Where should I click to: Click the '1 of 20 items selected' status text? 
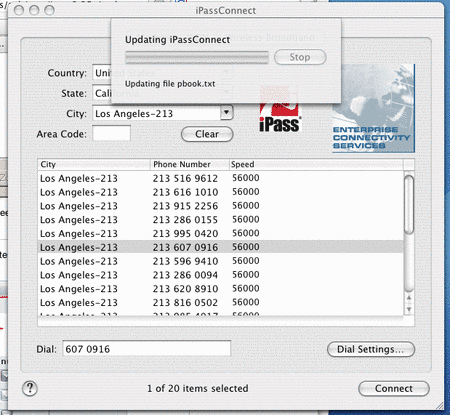pos(198,388)
